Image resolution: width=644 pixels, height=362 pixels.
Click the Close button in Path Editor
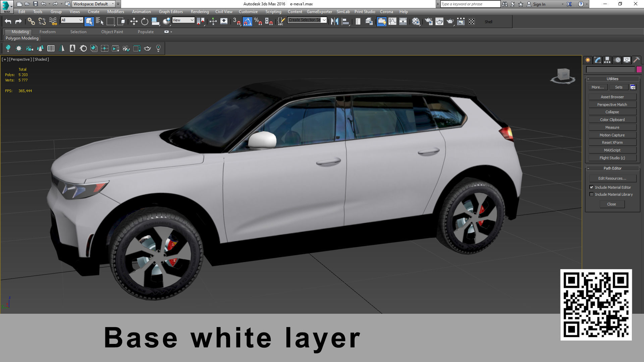click(611, 204)
